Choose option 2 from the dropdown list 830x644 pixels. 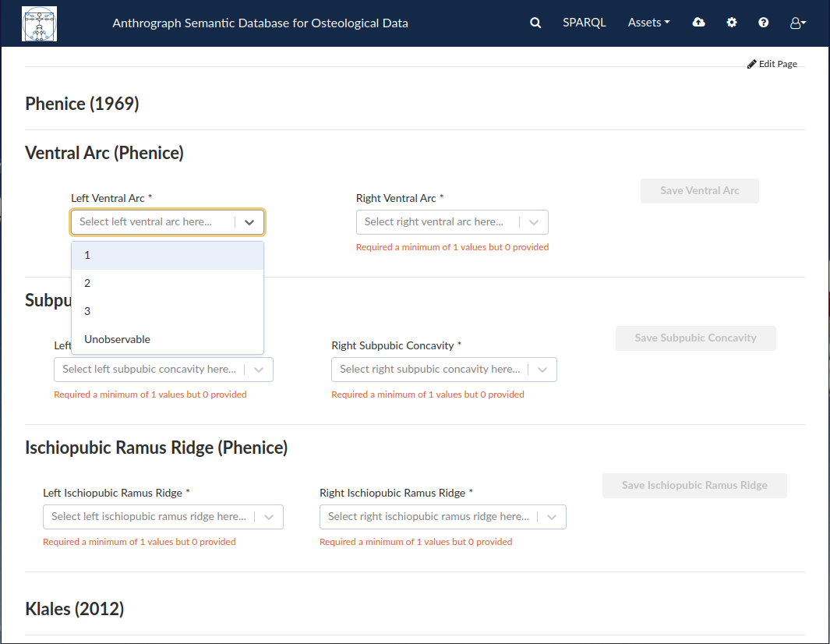(168, 283)
